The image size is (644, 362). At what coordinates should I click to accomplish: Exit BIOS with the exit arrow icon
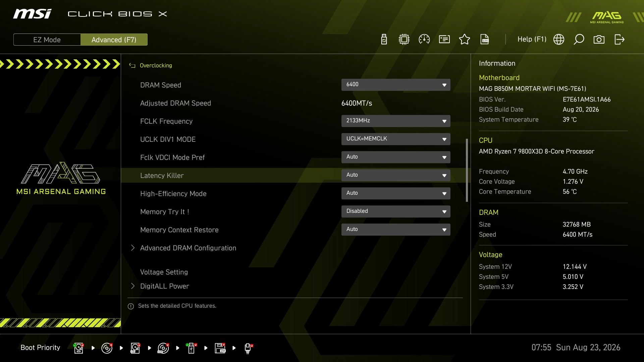point(620,40)
